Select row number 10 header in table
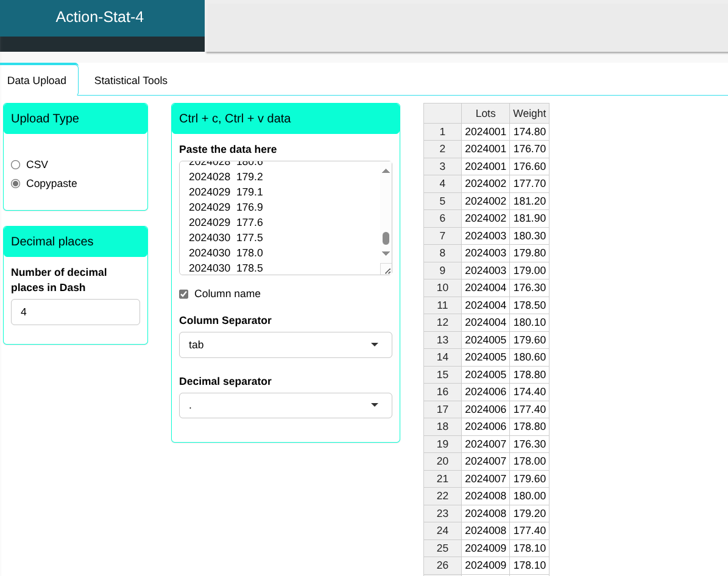The image size is (728, 576). pos(442,287)
